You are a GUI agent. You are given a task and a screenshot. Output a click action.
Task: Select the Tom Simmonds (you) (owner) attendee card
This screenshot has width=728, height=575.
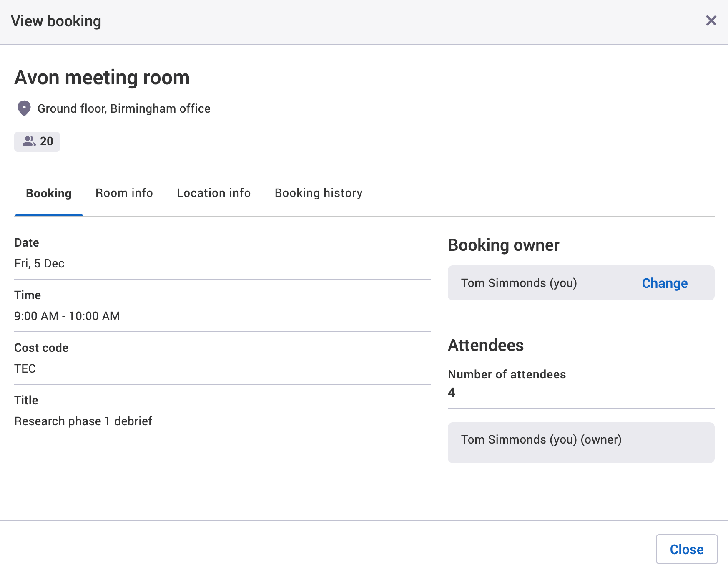click(580, 442)
